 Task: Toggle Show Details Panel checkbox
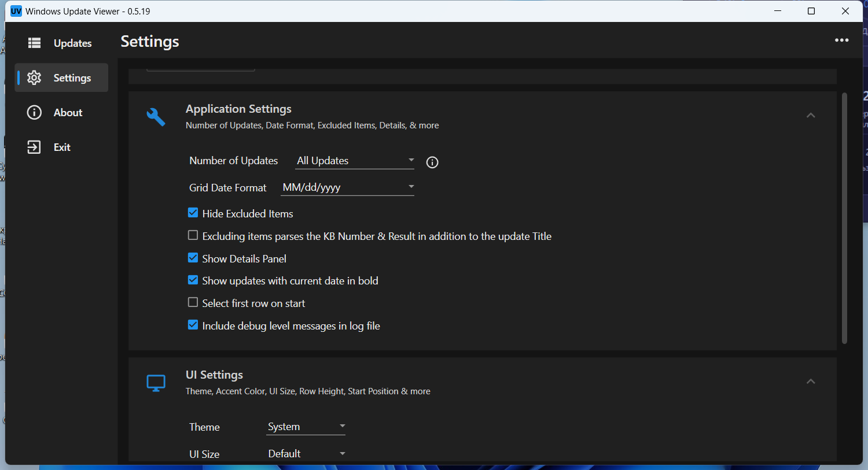click(x=193, y=258)
